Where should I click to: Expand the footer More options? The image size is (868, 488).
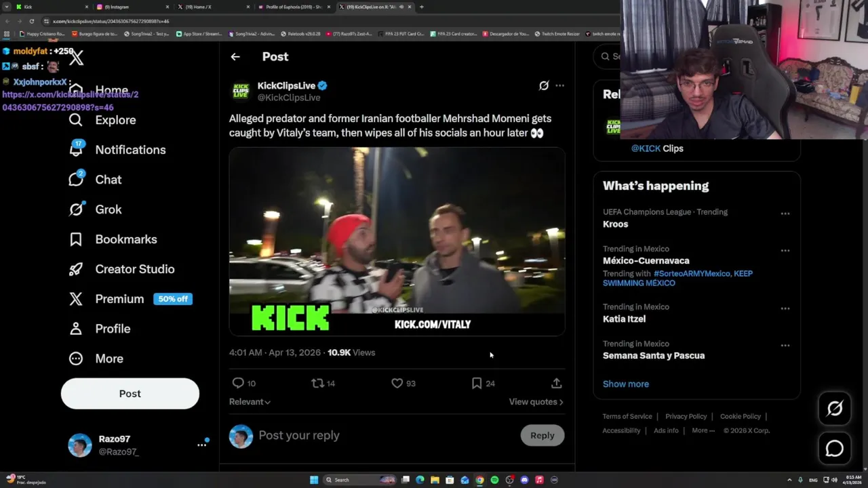703,430
